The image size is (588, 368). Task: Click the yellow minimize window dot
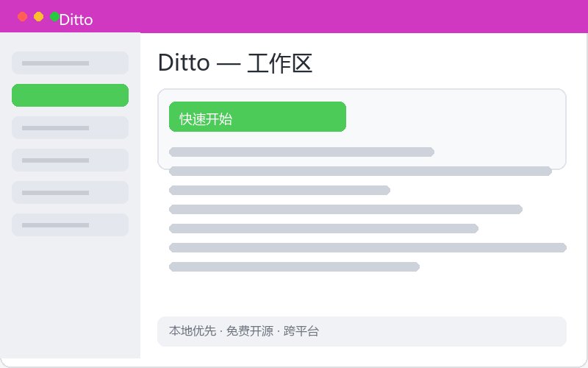(x=39, y=17)
